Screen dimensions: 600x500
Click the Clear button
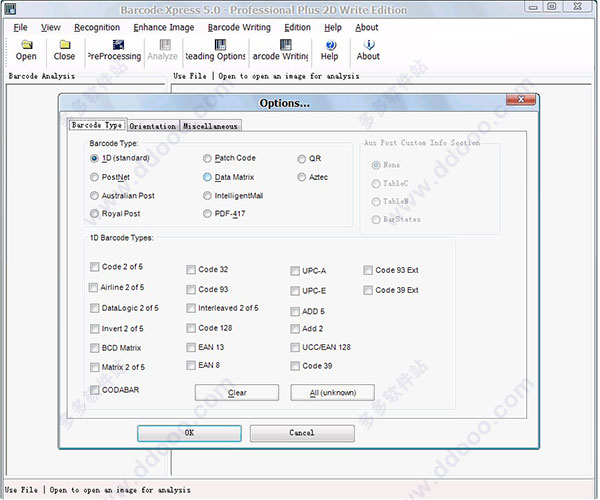coord(237,393)
